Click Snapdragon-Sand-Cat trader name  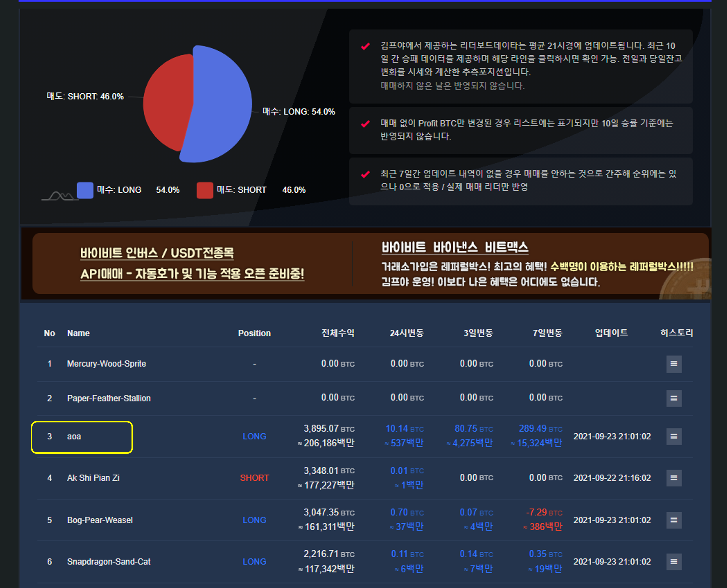(x=109, y=562)
